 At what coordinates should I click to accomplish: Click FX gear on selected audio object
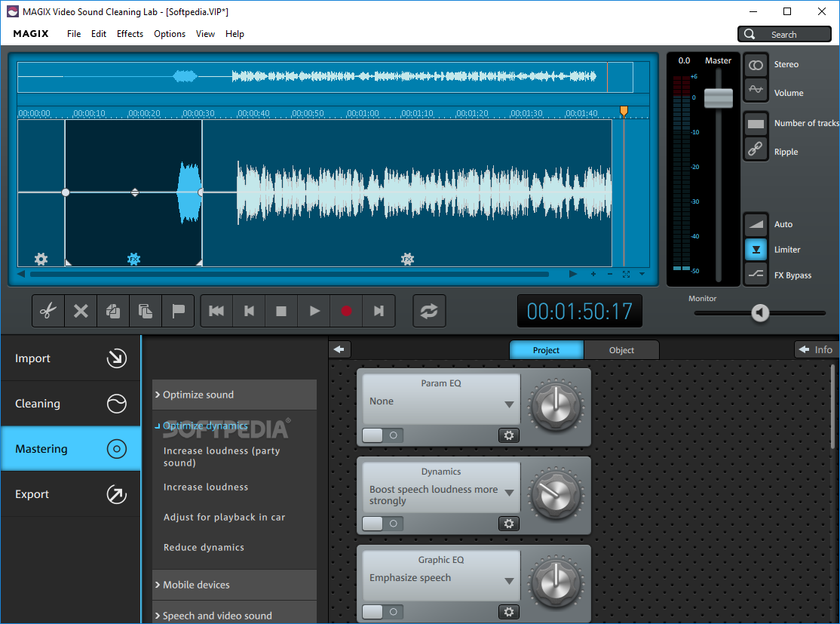134,260
